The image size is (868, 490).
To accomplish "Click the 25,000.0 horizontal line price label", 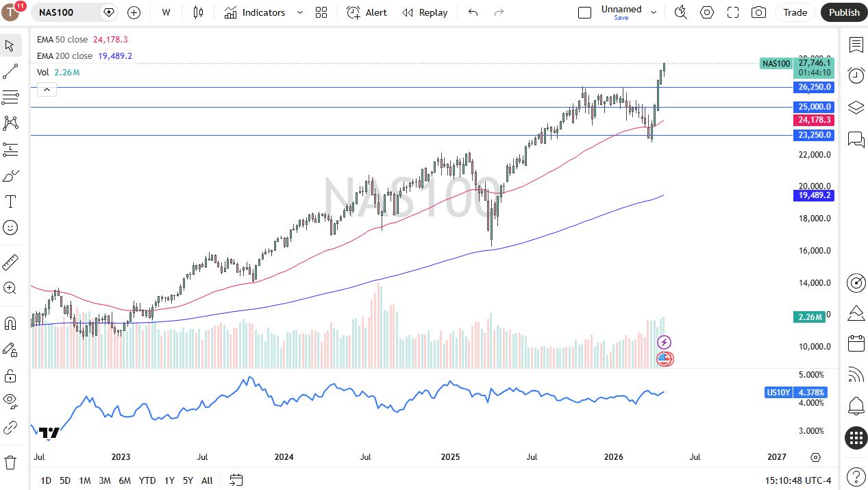I will [x=814, y=107].
